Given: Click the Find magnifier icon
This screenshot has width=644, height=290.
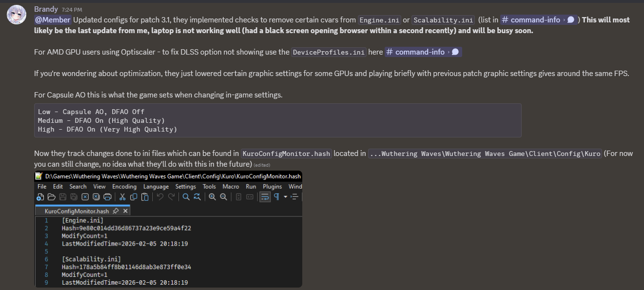Looking at the screenshot, I should (186, 197).
